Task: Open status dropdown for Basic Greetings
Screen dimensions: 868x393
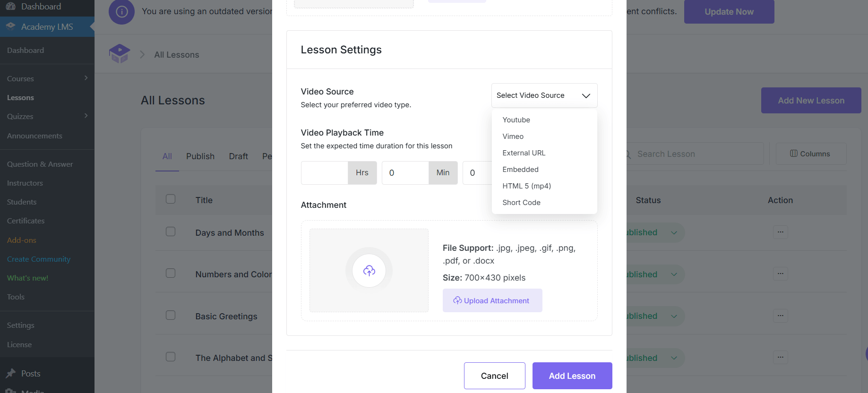Action: coord(674,316)
